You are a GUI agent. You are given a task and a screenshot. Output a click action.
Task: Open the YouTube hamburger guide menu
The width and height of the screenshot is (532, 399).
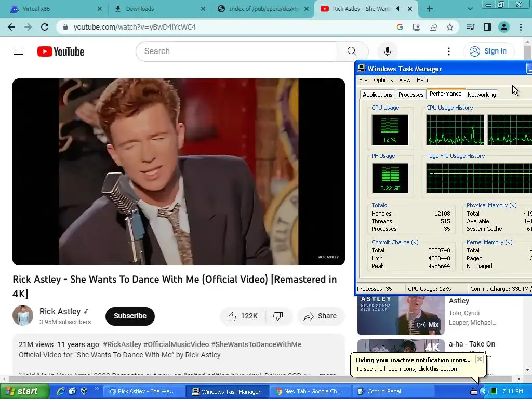pyautogui.click(x=19, y=51)
